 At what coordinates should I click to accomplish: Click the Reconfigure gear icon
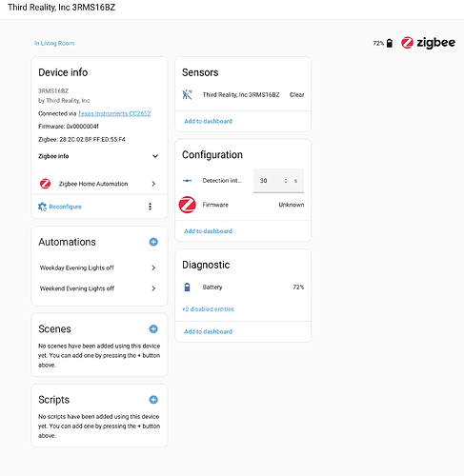[42, 207]
